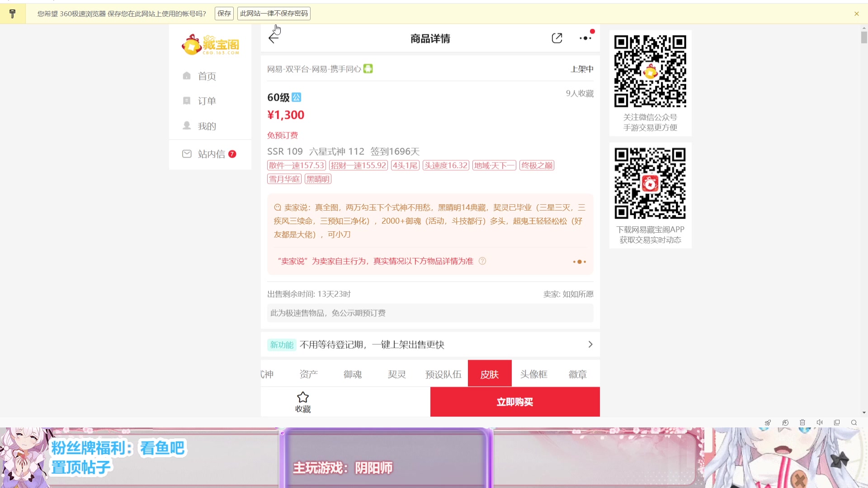The image size is (868, 488).
Task: Switch to the 资产 tab
Action: [x=309, y=374]
